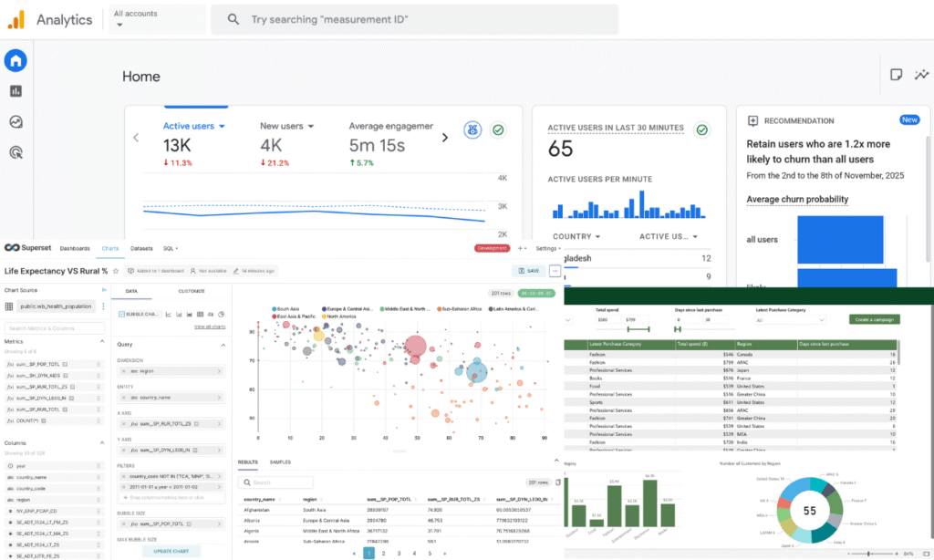
Task: Click the Insights sparkline icon beside Home
Action: tap(921, 75)
